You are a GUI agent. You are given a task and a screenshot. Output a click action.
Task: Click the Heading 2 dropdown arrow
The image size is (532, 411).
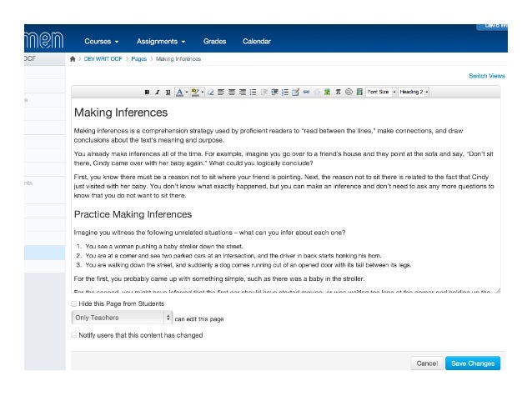426,92
